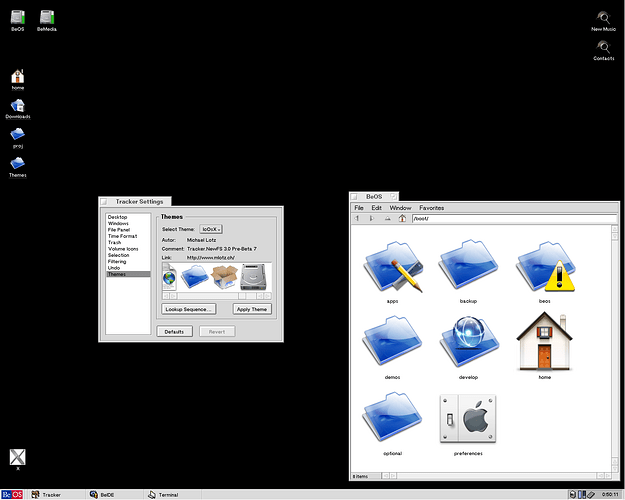Open the BeOS menu button in taskbar
The height and width of the screenshot is (500, 625).
tap(12, 494)
